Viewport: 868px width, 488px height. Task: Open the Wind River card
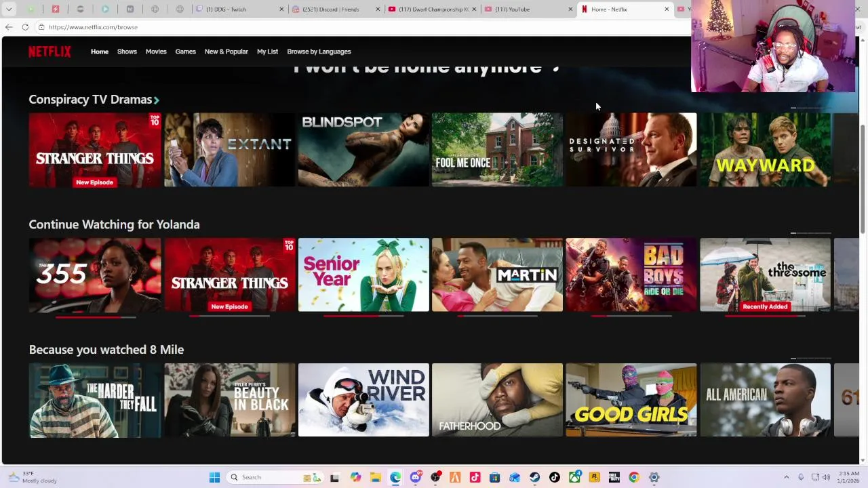pos(363,400)
